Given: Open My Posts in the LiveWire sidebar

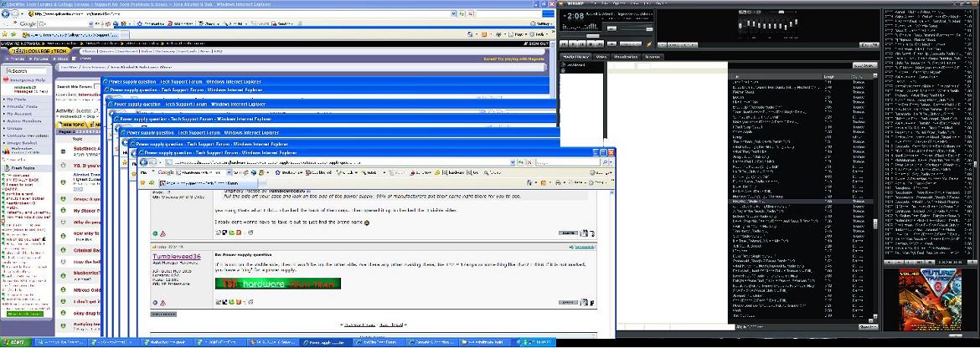Looking at the screenshot, I should coord(17,100).
